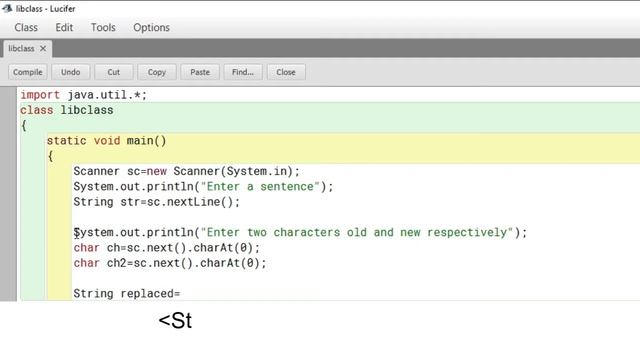Click the 'static void main()' line
640x360 pixels.
pos(107,141)
